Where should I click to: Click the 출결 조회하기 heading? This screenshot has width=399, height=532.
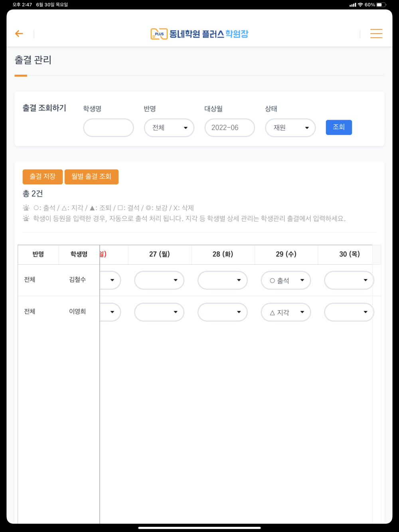44,108
